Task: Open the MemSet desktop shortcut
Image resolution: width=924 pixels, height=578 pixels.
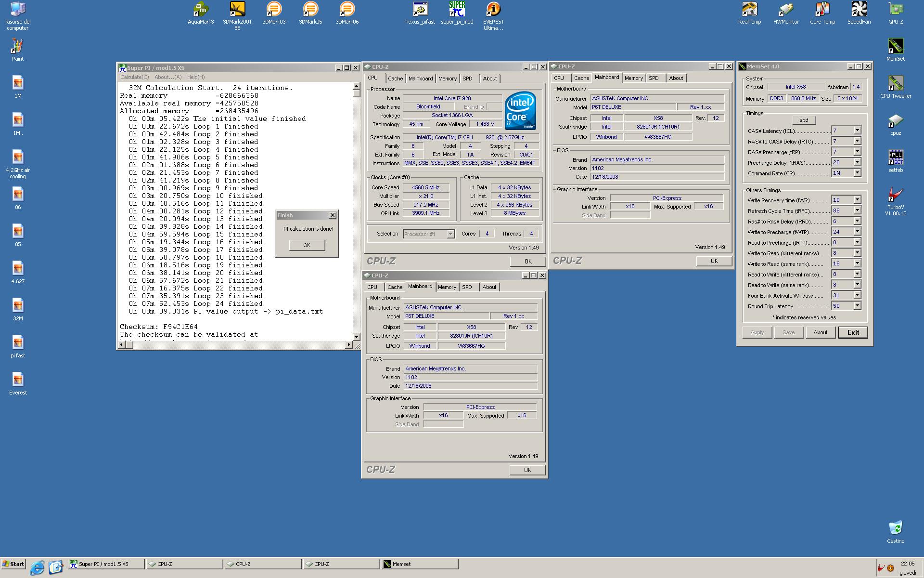Action: 896,50
